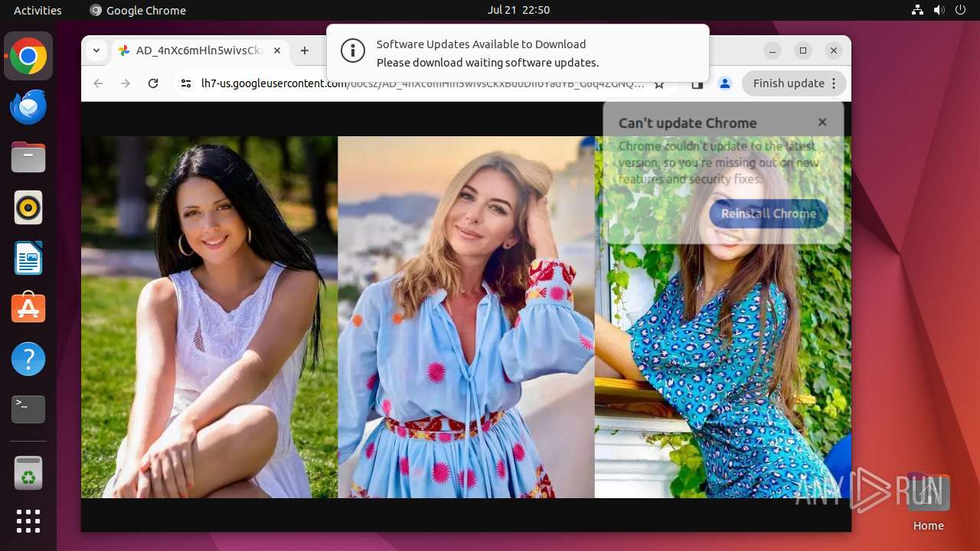Screen dimensions: 980x551
Task: Open Google Chrome from the dock
Action: pos(28,56)
